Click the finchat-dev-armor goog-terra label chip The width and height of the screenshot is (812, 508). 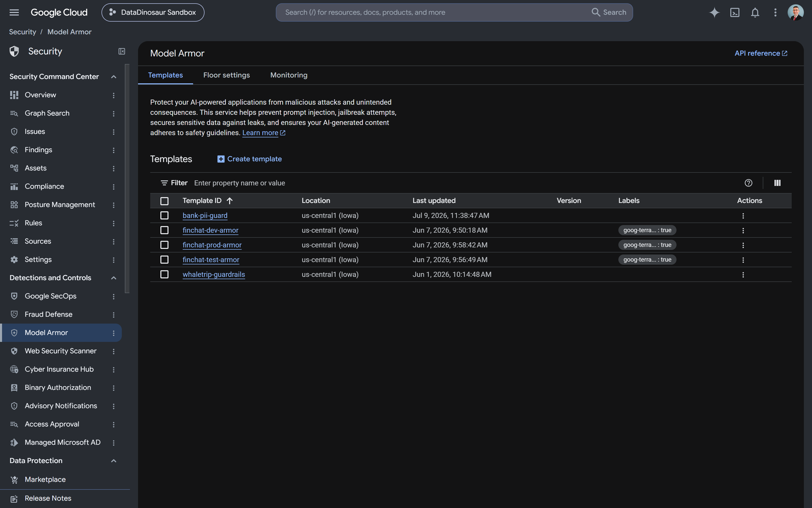point(647,230)
